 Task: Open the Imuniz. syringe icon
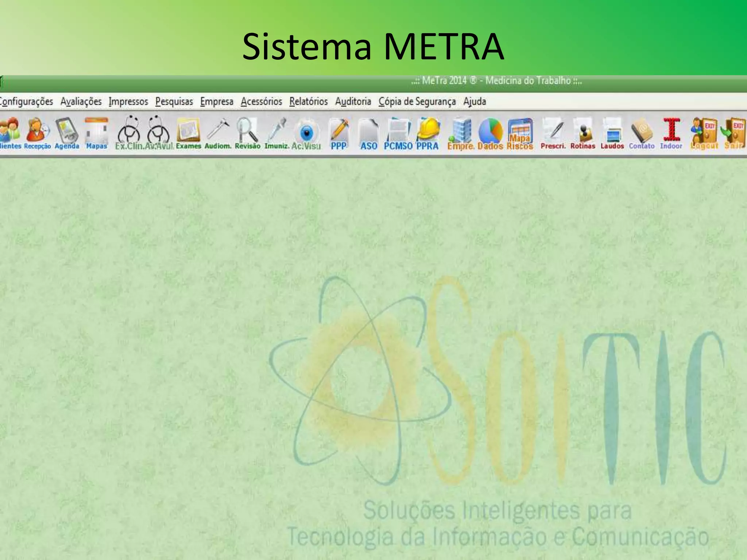[277, 133]
